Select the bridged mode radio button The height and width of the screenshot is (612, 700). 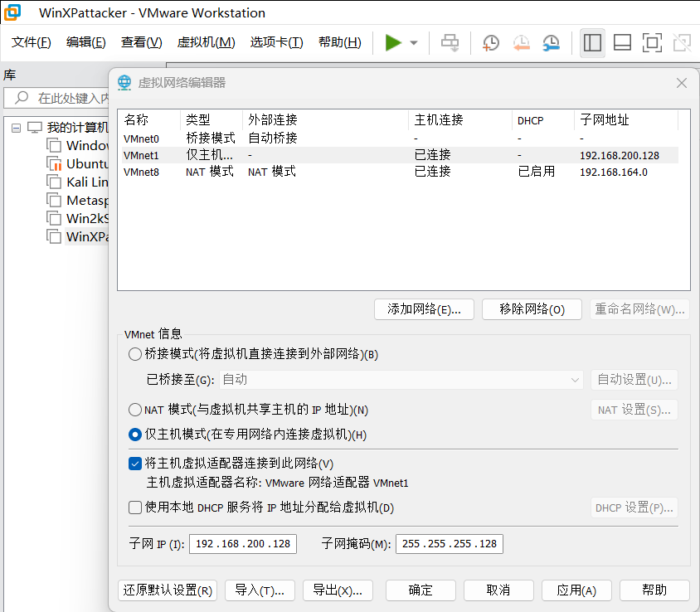(x=135, y=354)
